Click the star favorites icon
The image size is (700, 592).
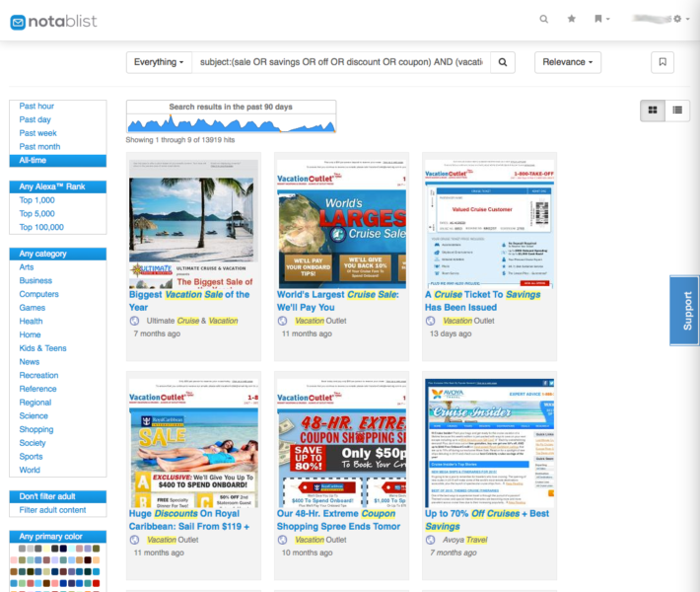coord(571,19)
